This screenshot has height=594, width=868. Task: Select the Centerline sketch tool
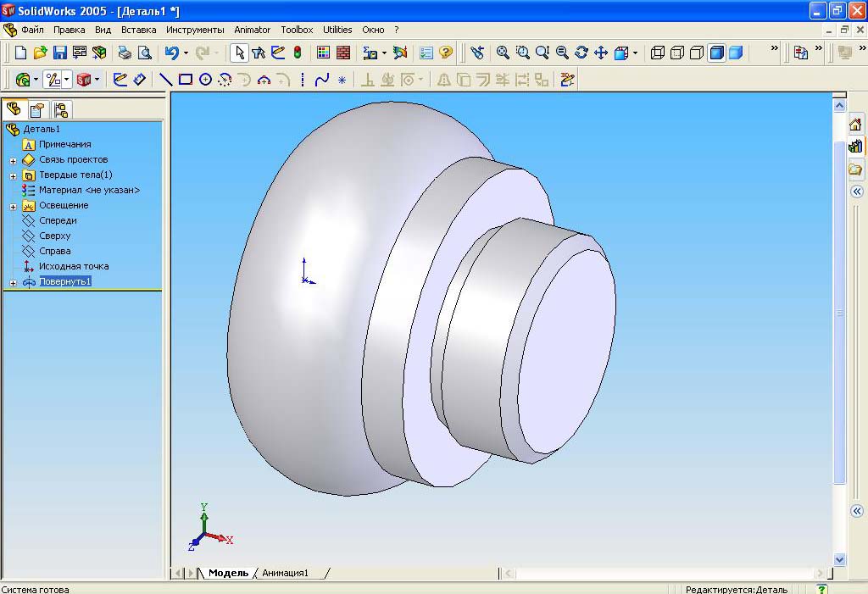pos(303,80)
